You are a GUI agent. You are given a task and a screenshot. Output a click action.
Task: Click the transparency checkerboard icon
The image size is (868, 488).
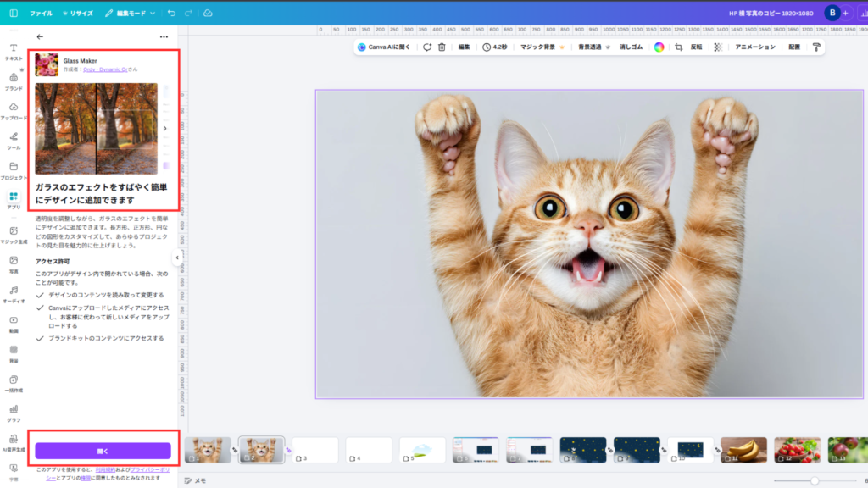(x=718, y=47)
